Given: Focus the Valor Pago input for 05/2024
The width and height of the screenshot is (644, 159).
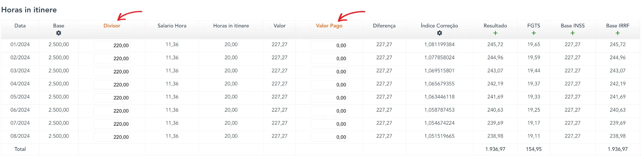Looking at the screenshot, I should tap(329, 98).
